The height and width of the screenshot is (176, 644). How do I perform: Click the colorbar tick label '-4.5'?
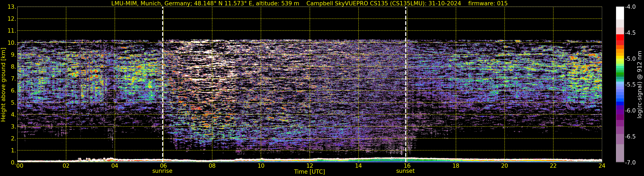click(x=630, y=33)
